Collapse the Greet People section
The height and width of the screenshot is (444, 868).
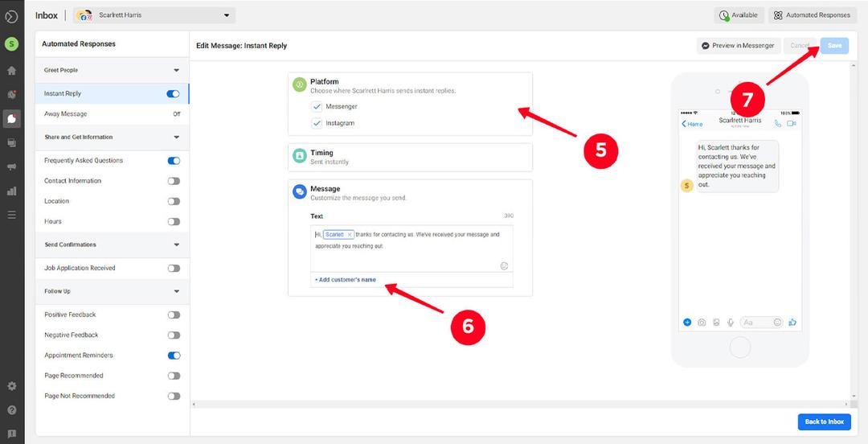pos(176,71)
